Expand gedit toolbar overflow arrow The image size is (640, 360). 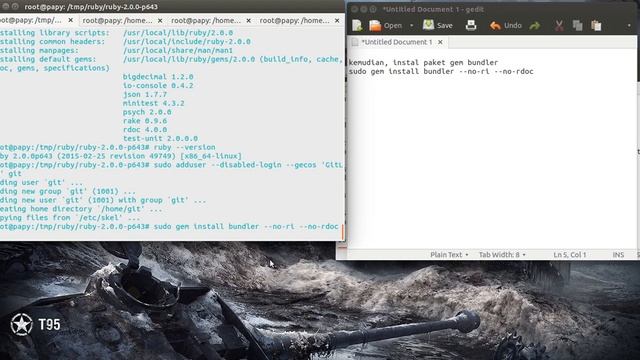coord(629,25)
